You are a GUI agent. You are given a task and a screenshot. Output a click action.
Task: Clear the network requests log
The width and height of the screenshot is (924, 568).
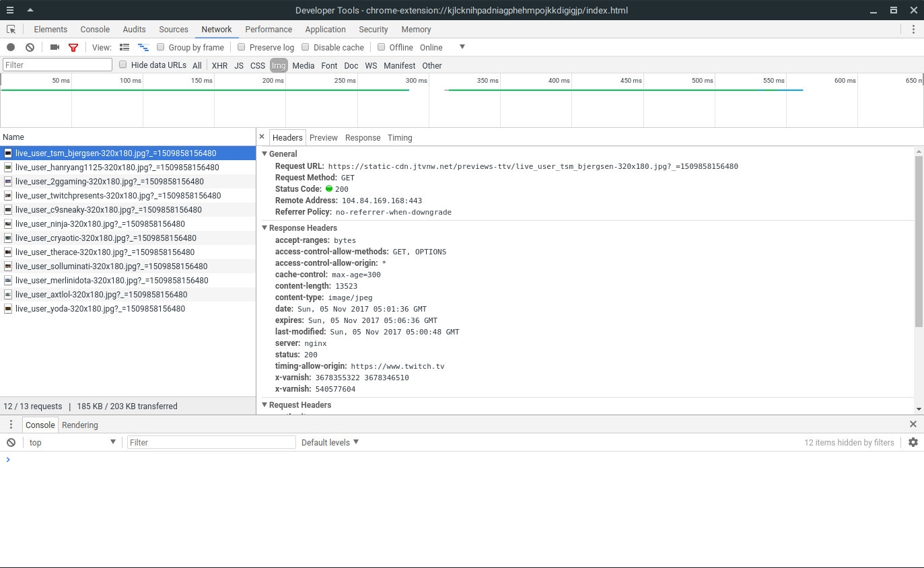(28, 47)
